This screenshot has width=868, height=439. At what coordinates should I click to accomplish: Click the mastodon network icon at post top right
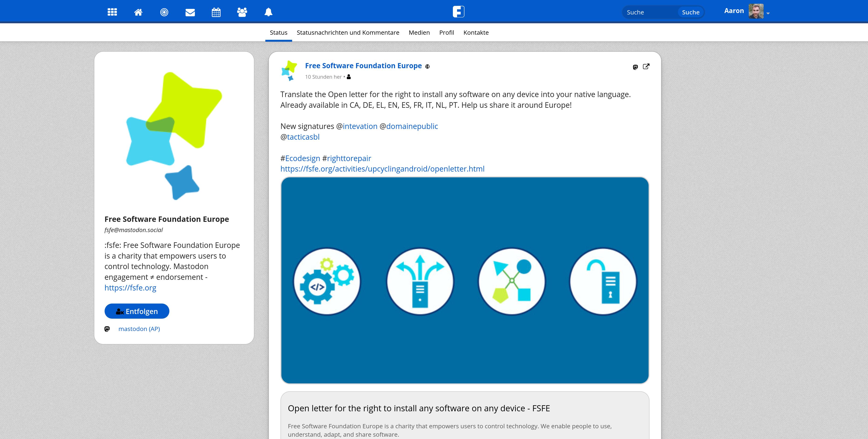pos(635,67)
